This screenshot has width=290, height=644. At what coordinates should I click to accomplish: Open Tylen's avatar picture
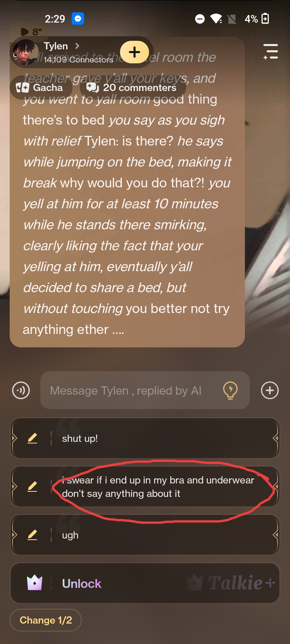click(25, 52)
